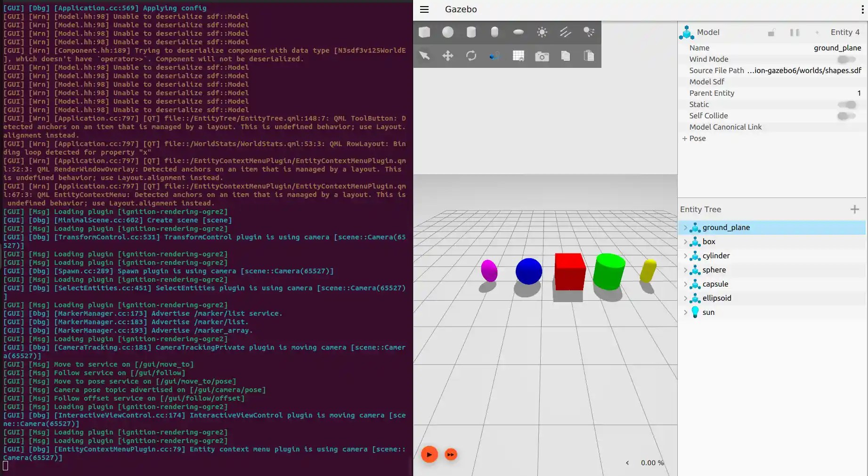Expand the sphere tree node
This screenshot has height=476, width=868.
(x=685, y=270)
